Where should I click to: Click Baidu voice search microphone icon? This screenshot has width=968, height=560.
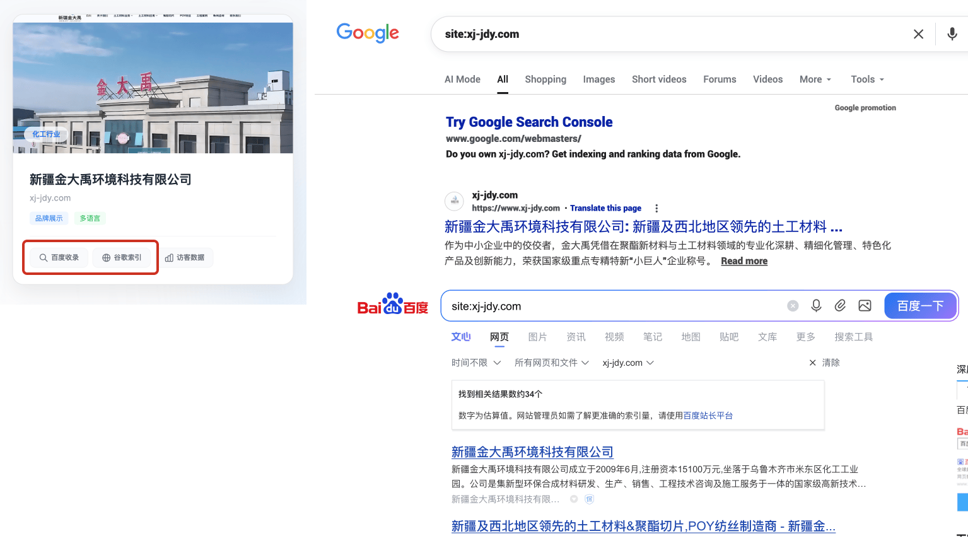(816, 306)
